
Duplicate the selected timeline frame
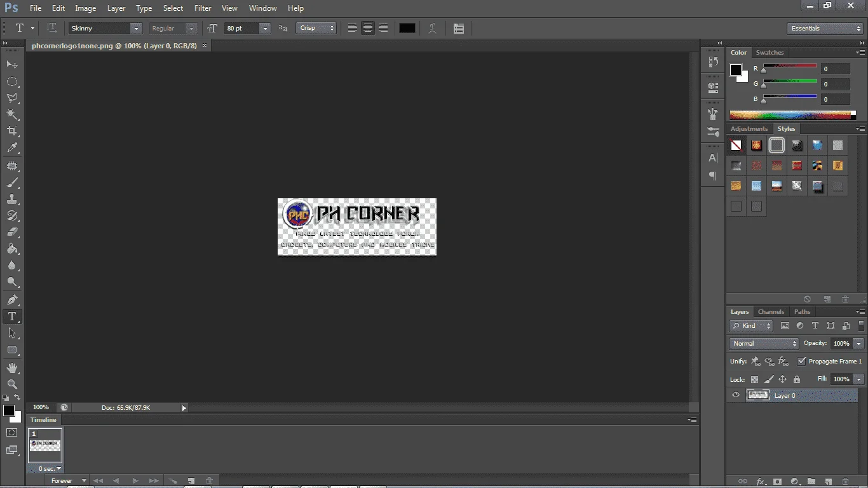click(x=191, y=481)
